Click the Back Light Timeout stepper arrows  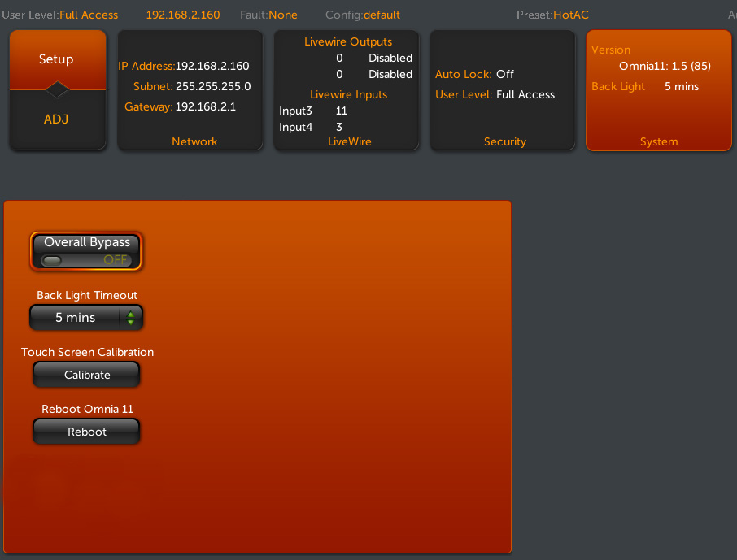pyautogui.click(x=131, y=318)
